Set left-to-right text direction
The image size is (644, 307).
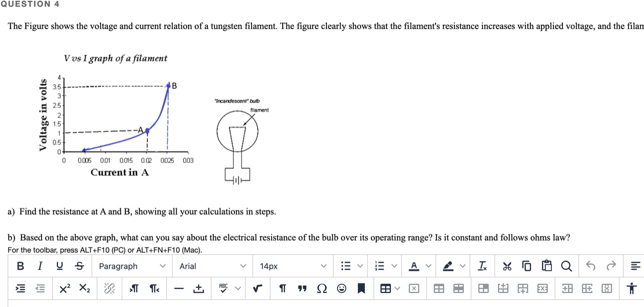tap(134, 288)
